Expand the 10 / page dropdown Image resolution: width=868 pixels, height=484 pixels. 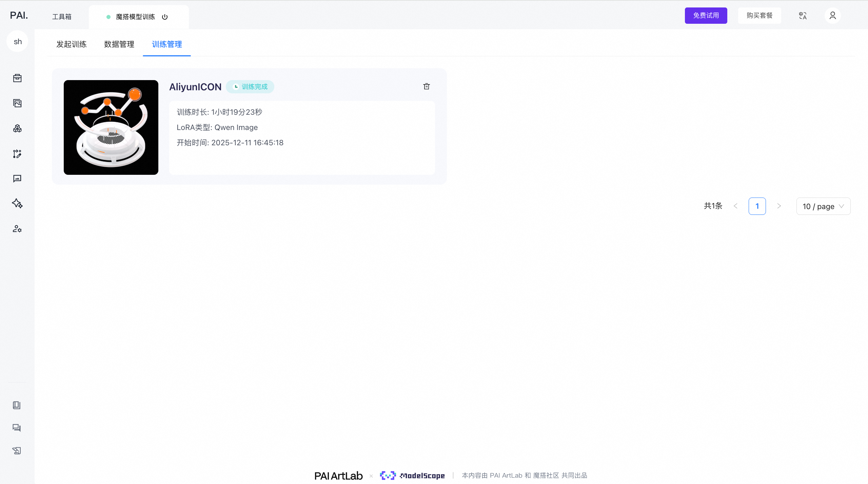[823, 206]
